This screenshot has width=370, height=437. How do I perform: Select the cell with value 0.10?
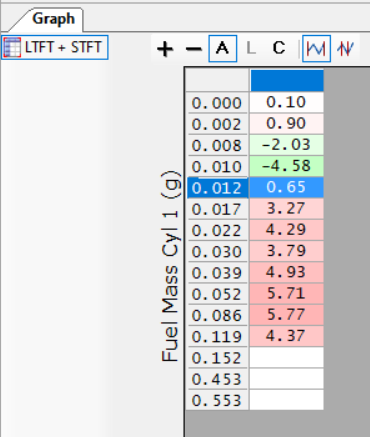[x=287, y=102]
